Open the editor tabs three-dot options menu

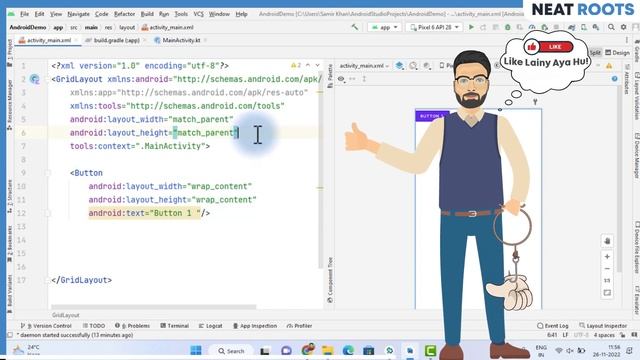pos(627,40)
